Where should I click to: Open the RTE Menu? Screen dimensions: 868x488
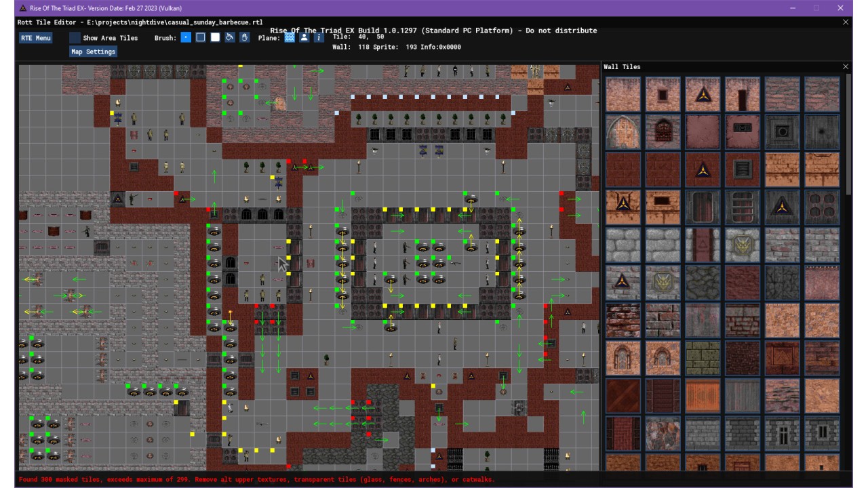[36, 38]
